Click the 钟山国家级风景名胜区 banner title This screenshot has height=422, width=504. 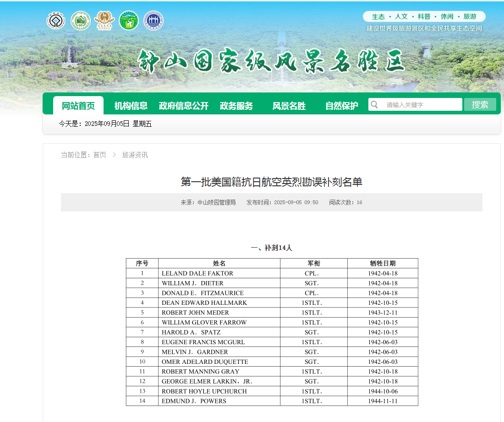coord(271,61)
